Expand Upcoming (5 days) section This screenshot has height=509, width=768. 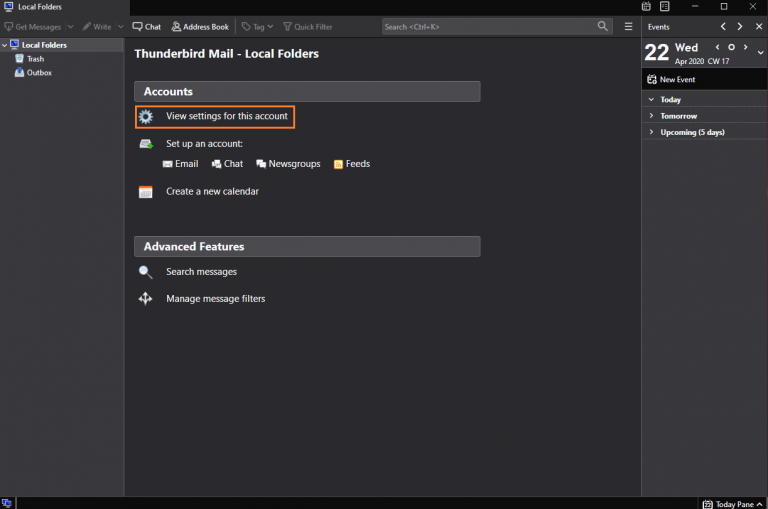[651, 132]
